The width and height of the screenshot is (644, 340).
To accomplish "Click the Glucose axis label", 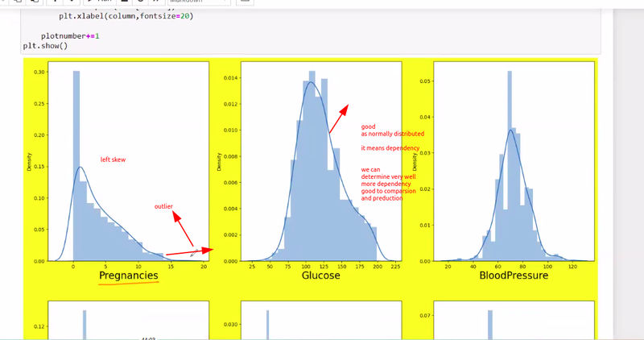I will [320, 276].
